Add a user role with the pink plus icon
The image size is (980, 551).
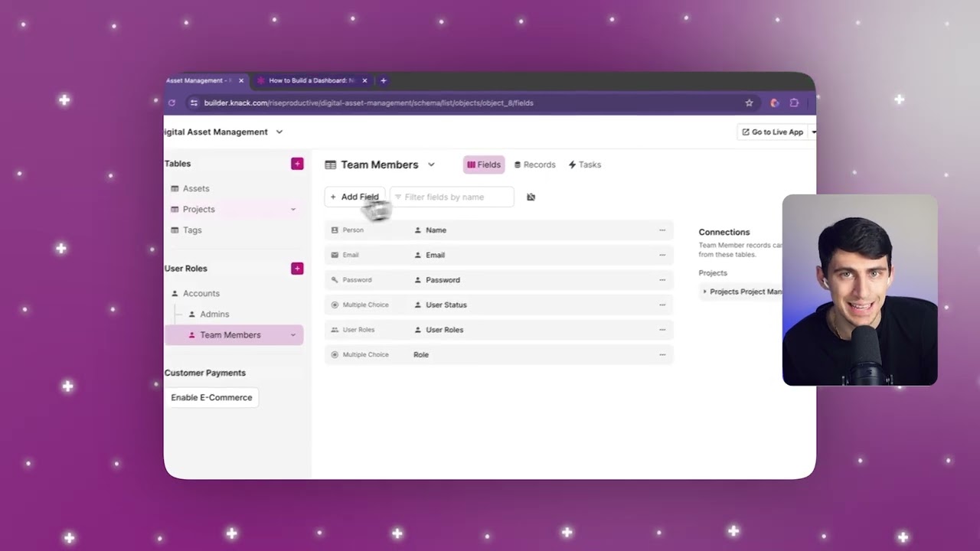(x=297, y=269)
